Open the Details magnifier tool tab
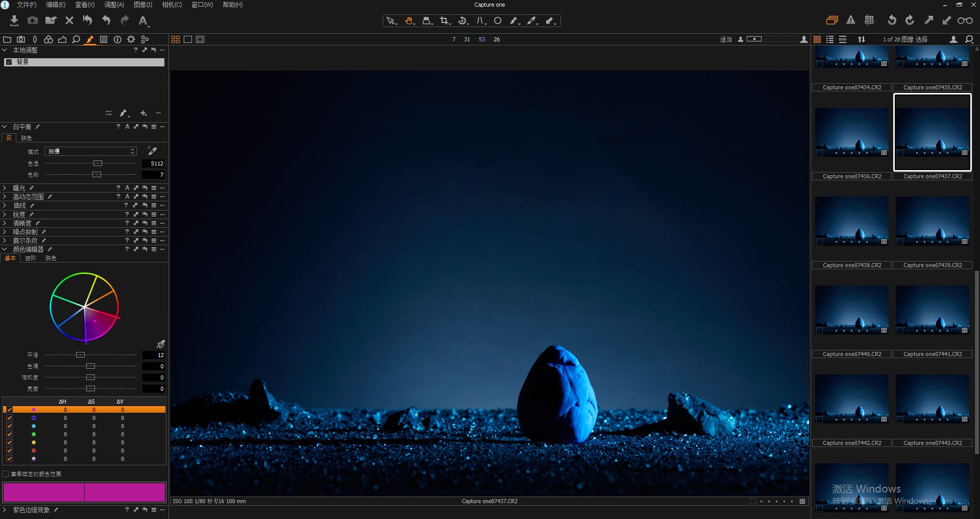Screen dimensions: 980x519 (76, 39)
